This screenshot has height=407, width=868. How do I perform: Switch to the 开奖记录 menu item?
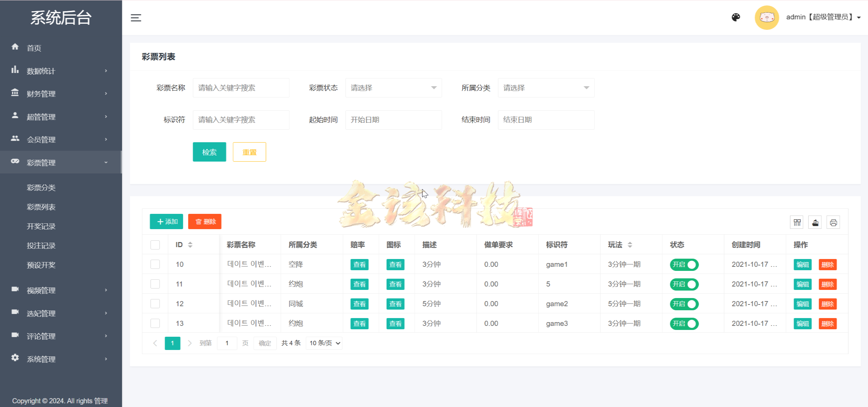pos(41,226)
